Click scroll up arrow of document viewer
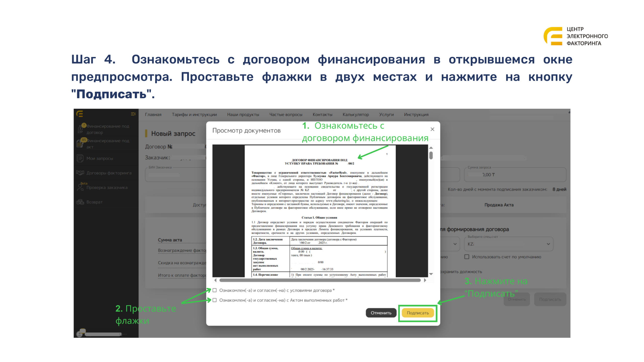This screenshot has width=644, height=362. (431, 148)
